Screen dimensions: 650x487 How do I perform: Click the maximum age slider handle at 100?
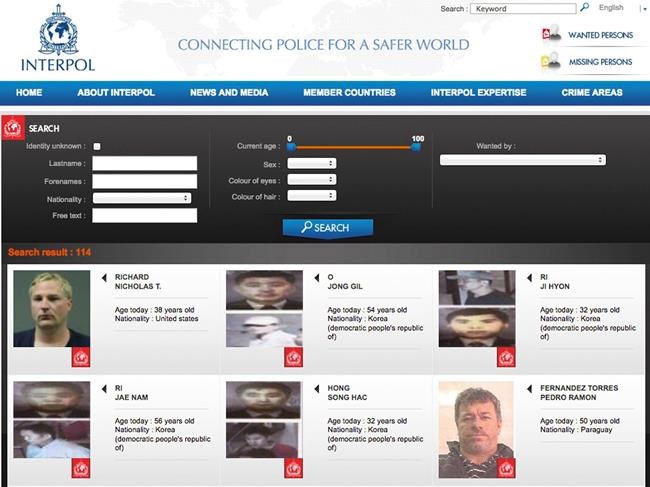[416, 147]
